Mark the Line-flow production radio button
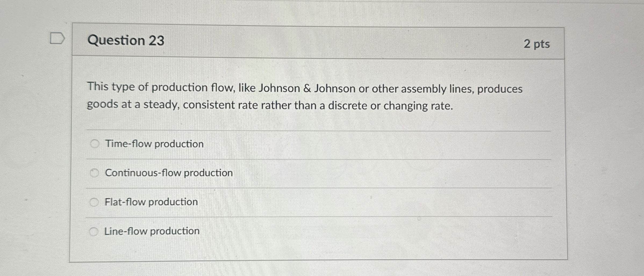The width and height of the screenshot is (644, 276). 94,231
